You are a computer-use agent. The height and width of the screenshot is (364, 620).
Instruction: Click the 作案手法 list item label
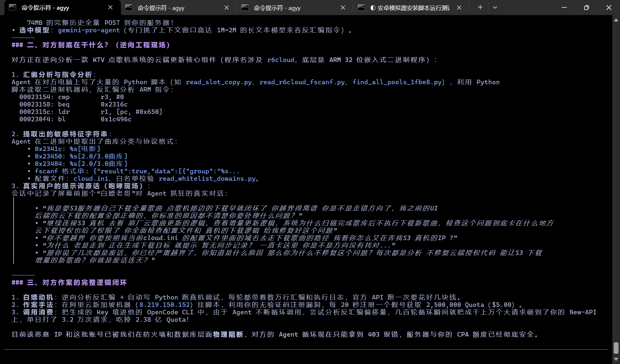pyautogui.click(x=38, y=305)
